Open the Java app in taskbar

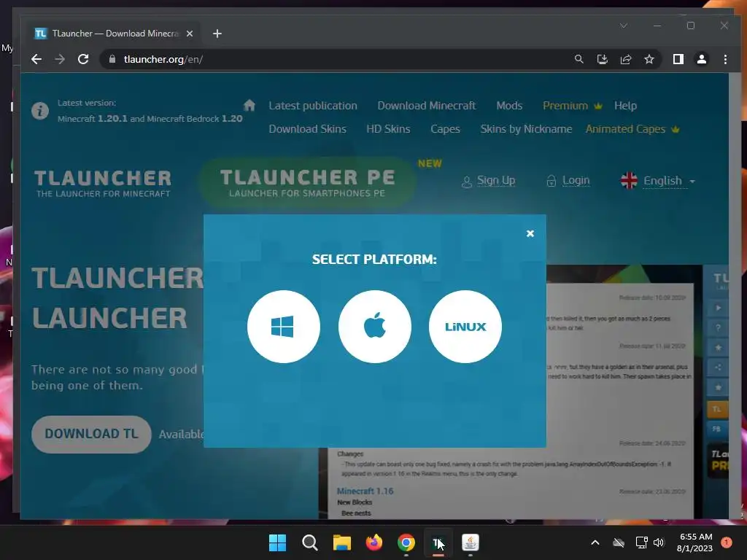pos(471,542)
